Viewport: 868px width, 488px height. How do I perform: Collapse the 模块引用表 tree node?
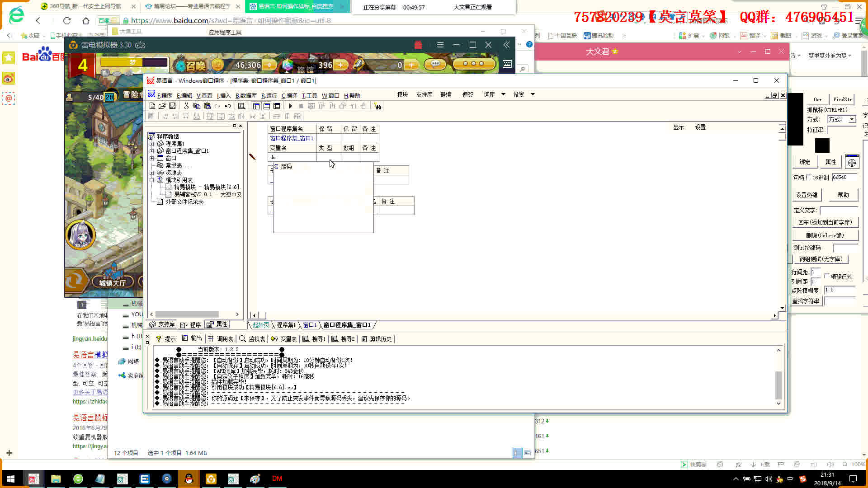pos(152,180)
